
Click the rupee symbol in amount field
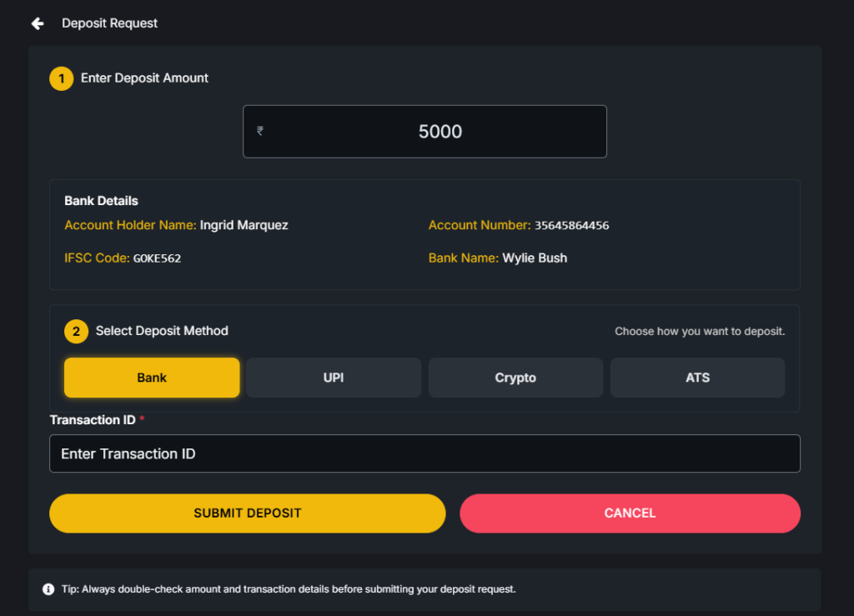[x=260, y=131]
